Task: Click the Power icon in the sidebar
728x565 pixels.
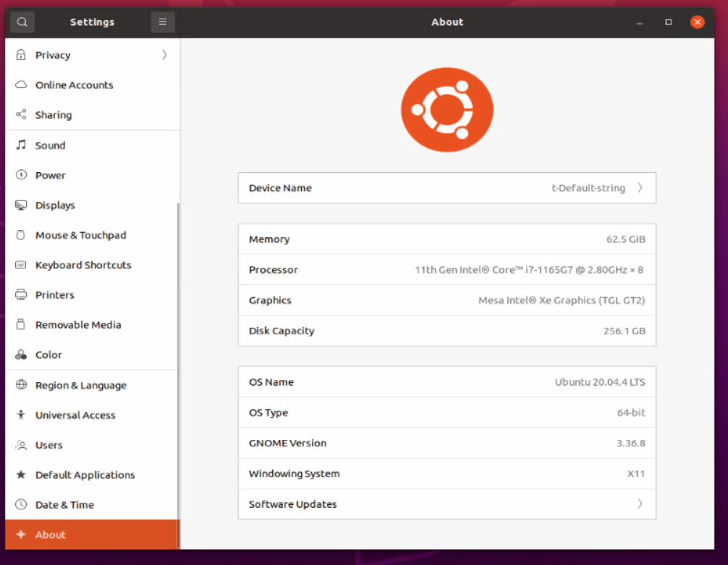Action: (x=21, y=174)
